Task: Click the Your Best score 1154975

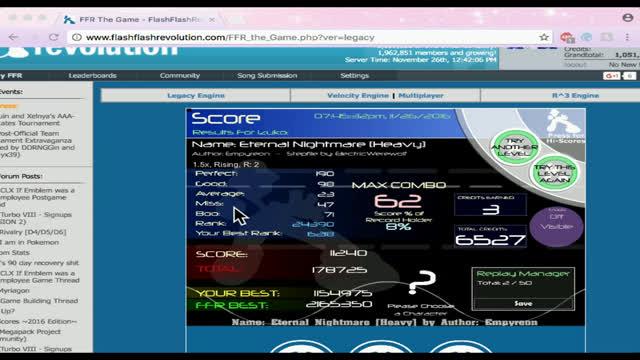Action: tap(342, 293)
